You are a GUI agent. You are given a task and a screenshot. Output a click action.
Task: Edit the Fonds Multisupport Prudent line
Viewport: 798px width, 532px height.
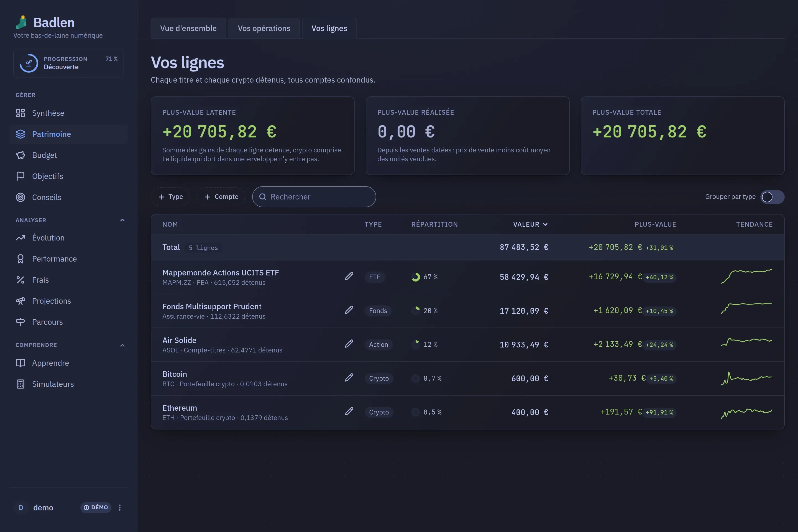349,310
